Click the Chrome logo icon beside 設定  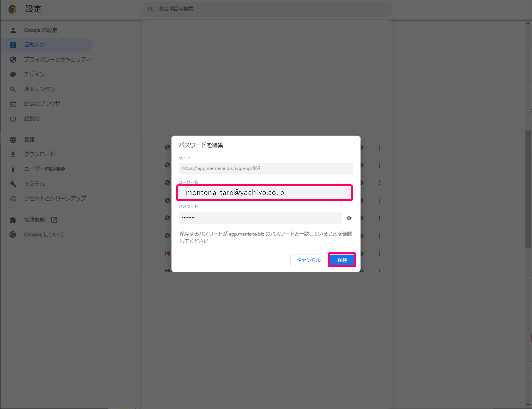pos(13,9)
